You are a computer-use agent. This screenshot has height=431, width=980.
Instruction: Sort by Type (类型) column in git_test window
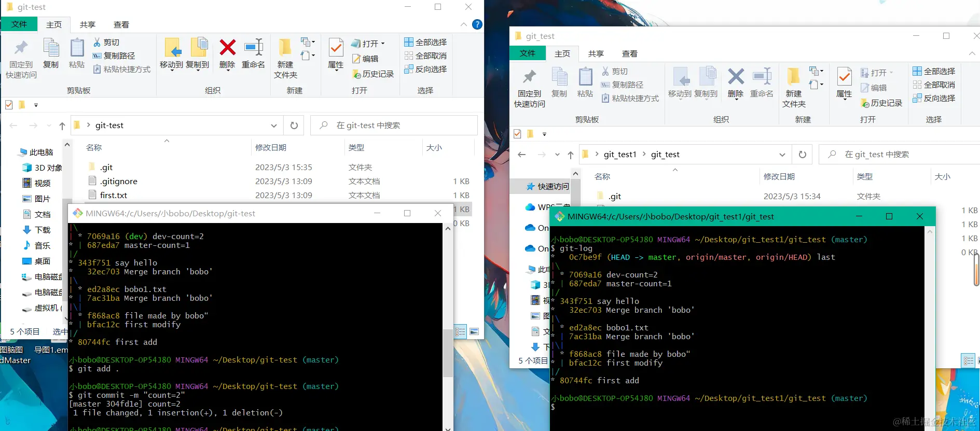tap(865, 177)
